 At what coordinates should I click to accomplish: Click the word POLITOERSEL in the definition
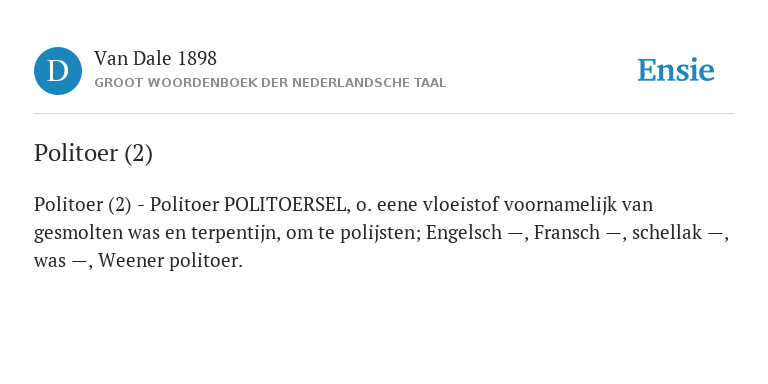point(287,205)
